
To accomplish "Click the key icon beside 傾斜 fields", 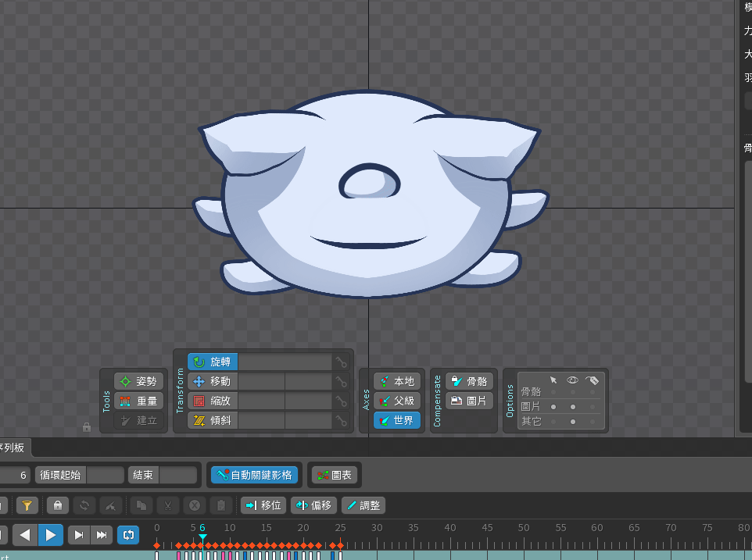I will (341, 421).
